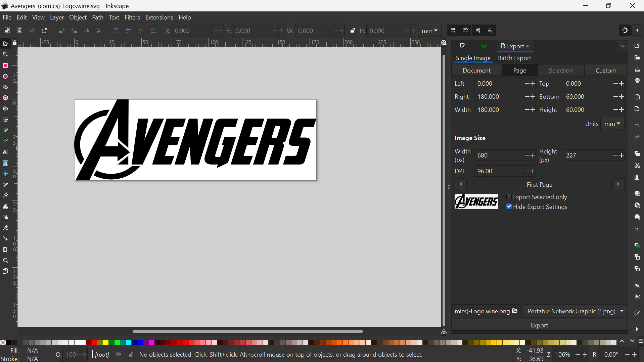
Task: Expand the dock panel chevron menu
Action: [x=623, y=46]
